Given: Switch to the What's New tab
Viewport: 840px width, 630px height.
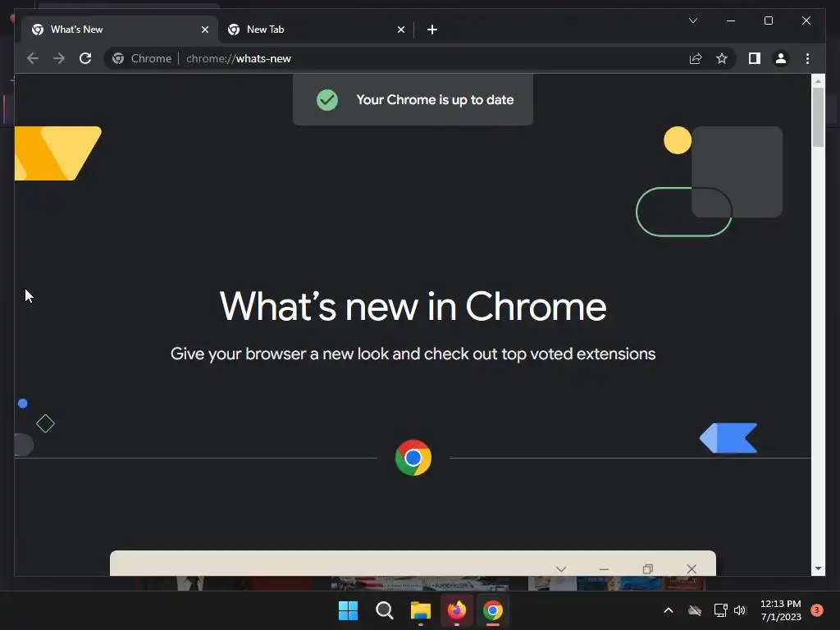Looking at the screenshot, I should click(x=120, y=30).
